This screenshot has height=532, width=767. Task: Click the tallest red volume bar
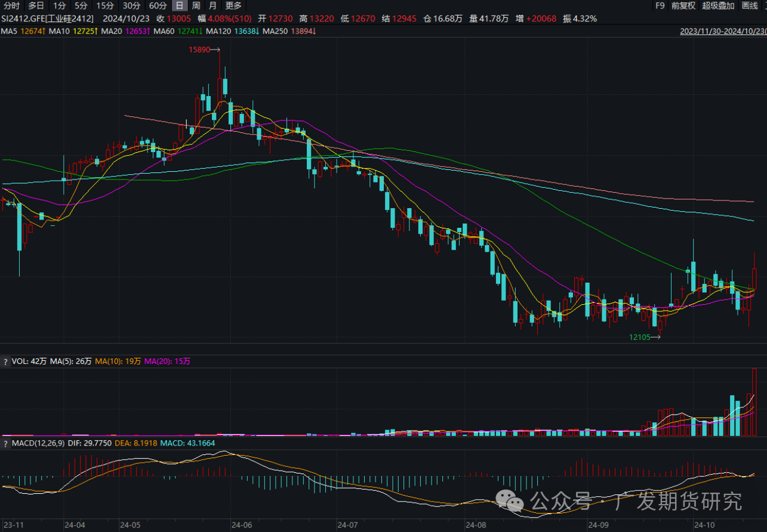click(754, 401)
